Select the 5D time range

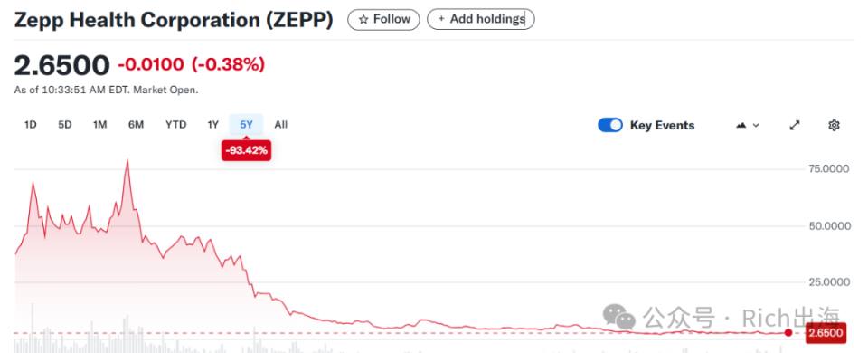(65, 125)
